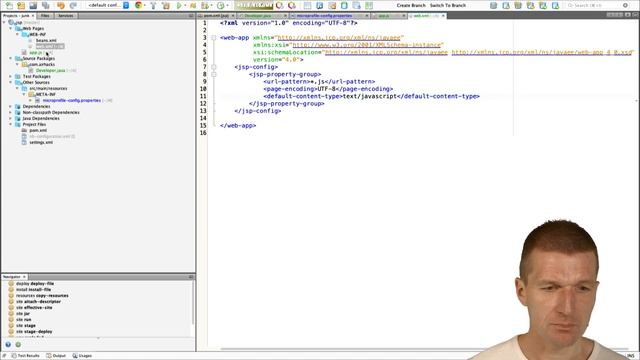This screenshot has width=640, height=360.
Task: Expand the Test Packages node
Action: pyautogui.click(x=11, y=76)
